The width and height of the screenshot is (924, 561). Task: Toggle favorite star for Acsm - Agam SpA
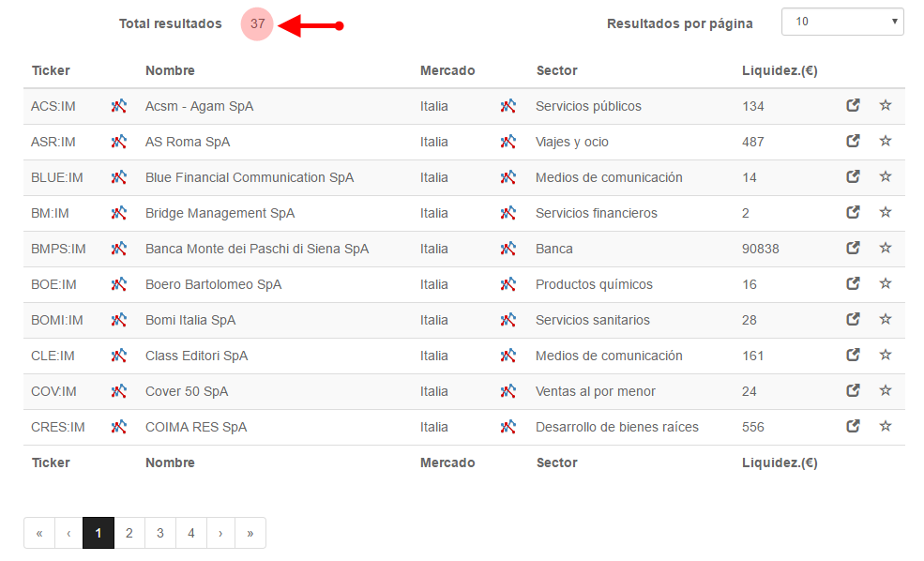click(886, 105)
